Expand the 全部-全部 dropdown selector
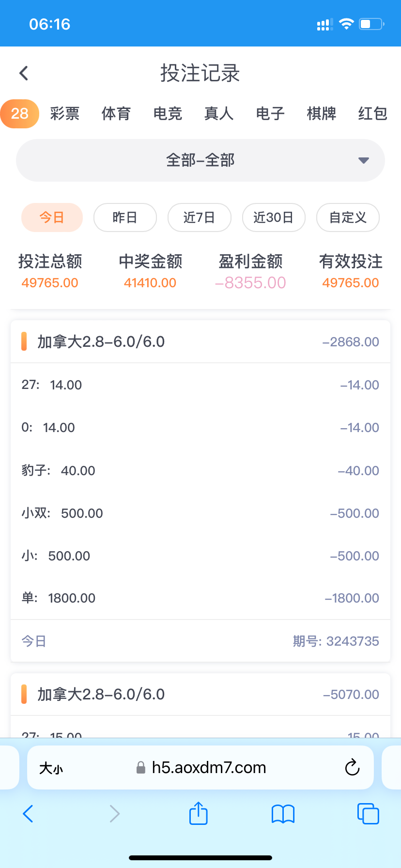The width and height of the screenshot is (401, 868). (200, 160)
